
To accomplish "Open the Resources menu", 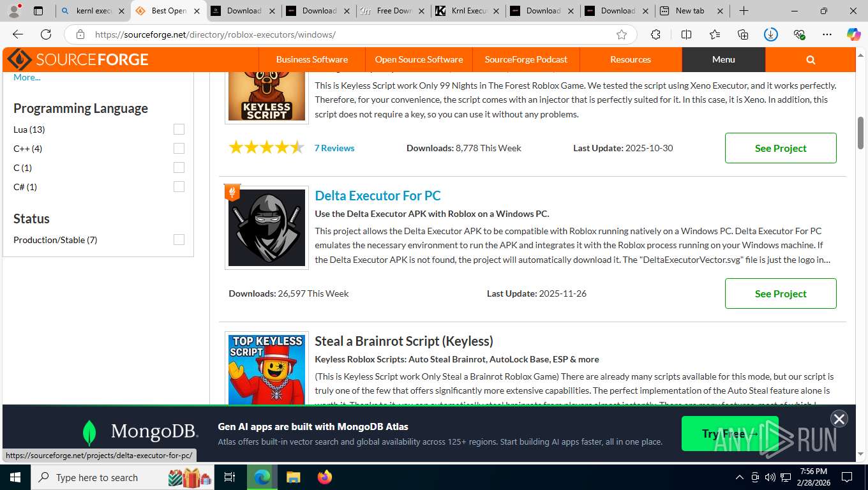I will coord(631,59).
